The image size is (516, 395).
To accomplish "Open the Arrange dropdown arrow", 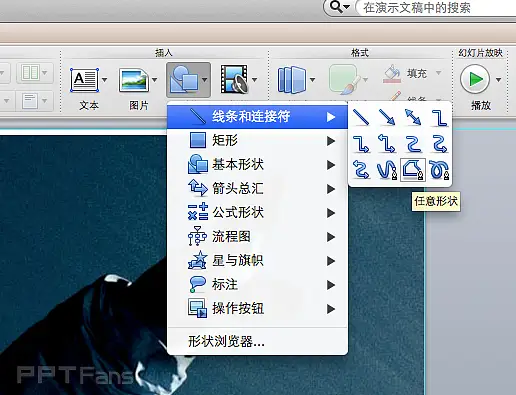I will (x=312, y=80).
